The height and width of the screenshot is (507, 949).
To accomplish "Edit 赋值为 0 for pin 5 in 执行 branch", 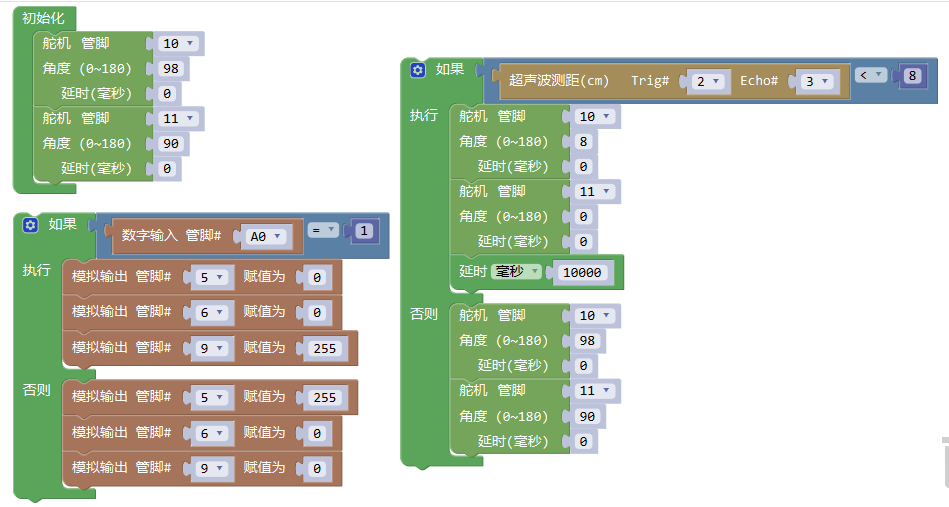I will click(x=317, y=277).
